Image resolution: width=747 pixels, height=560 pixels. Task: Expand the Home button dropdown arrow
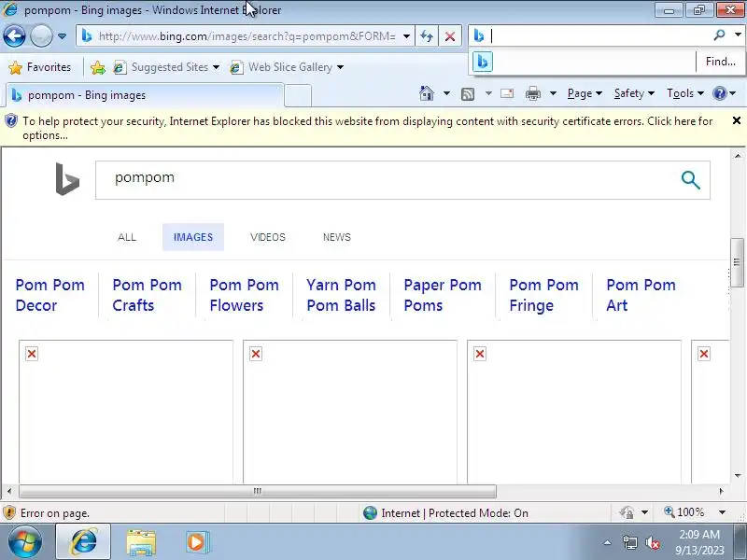[446, 93]
